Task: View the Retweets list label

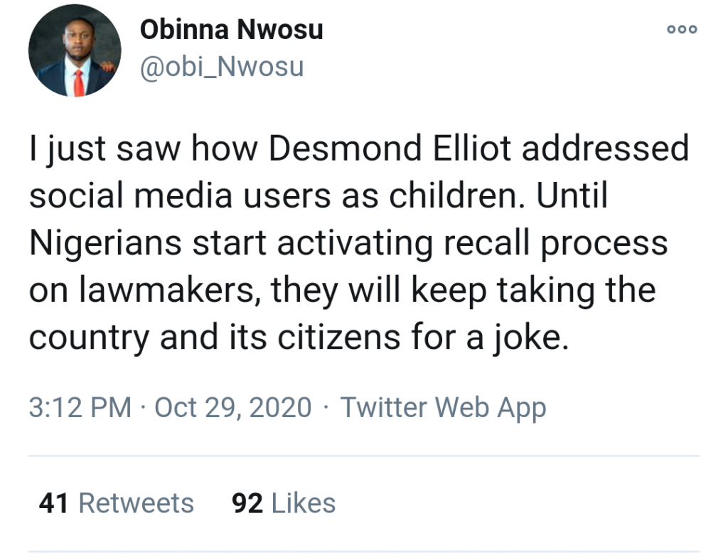Action: coord(136,503)
